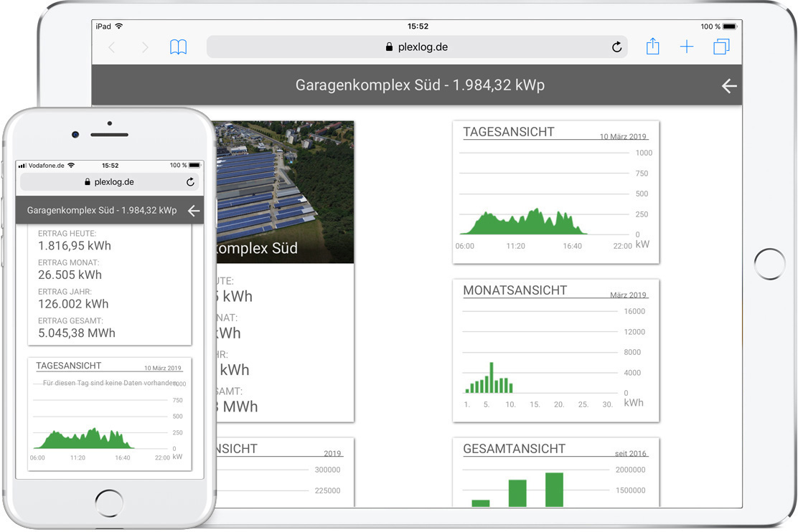Show all open tabs on iPad Safari

tap(721, 47)
